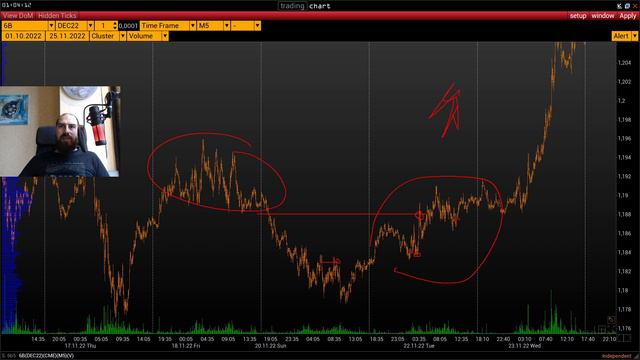This screenshot has height=360, width=640.
Task: Click the 6B(DEC22)(CME)(M5)(V) status text
Action: point(46,356)
